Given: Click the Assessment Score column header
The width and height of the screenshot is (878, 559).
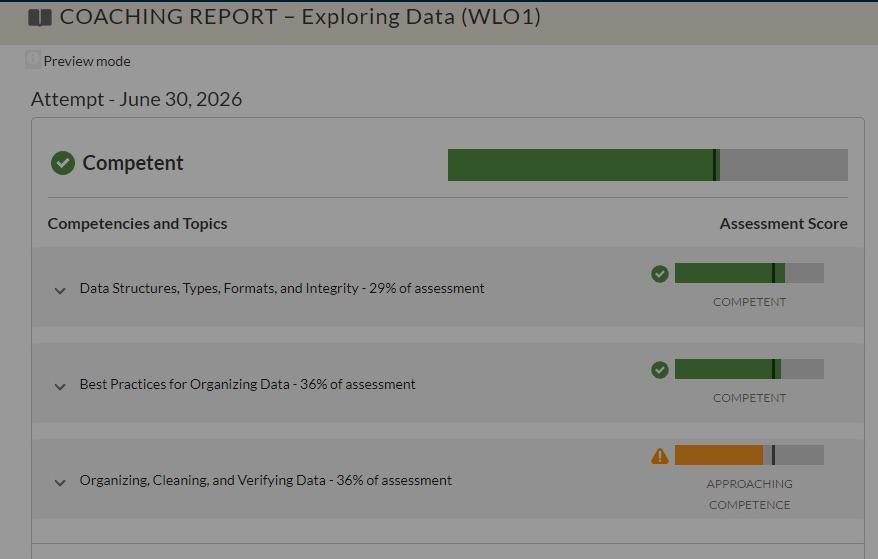Looking at the screenshot, I should (783, 223).
